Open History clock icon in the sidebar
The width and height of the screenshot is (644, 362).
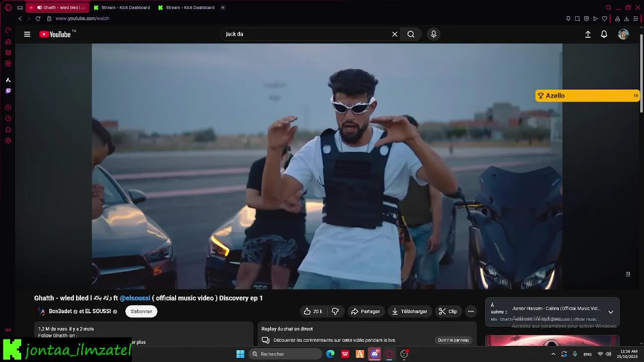[8, 119]
